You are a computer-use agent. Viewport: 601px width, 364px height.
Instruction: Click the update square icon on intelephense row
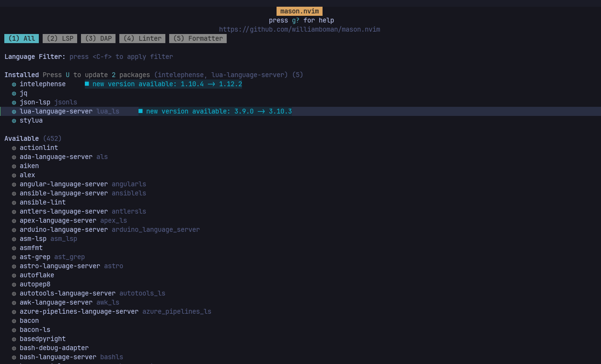[87, 84]
